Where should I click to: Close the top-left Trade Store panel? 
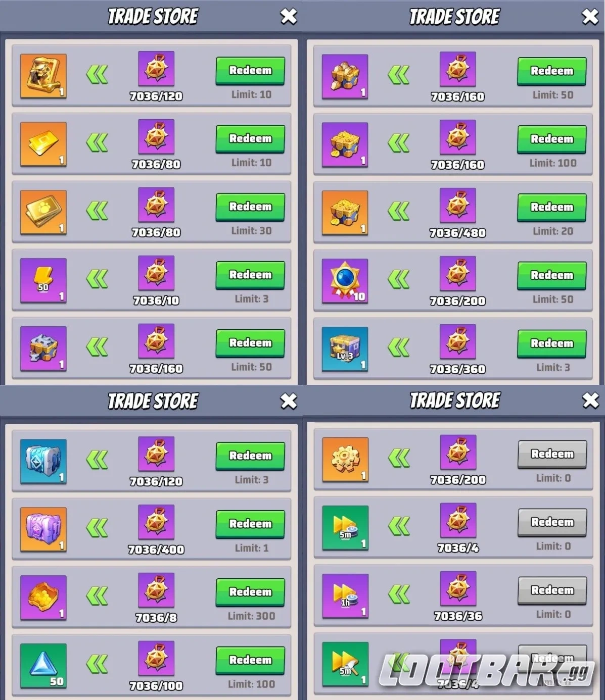click(x=289, y=17)
